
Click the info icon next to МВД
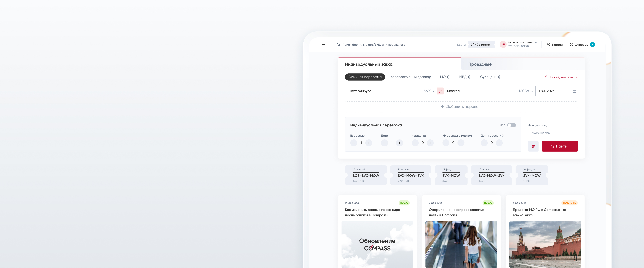pos(470,77)
